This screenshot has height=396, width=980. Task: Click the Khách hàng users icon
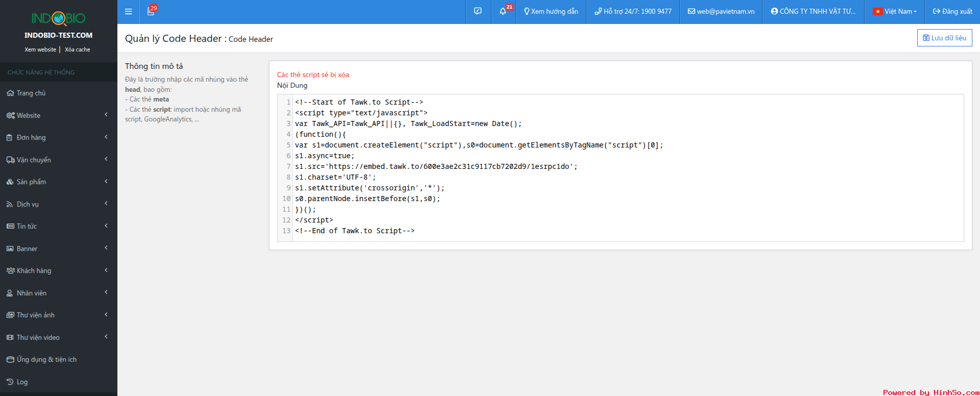(x=10, y=271)
